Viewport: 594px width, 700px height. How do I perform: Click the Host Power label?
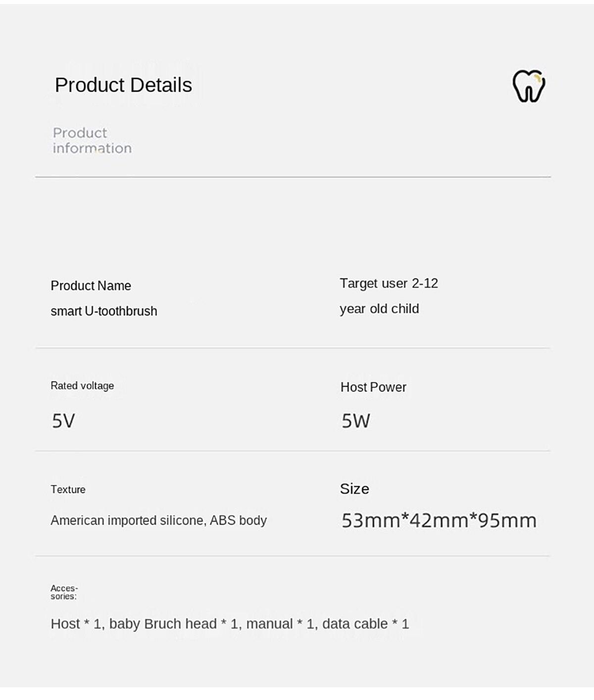(373, 387)
